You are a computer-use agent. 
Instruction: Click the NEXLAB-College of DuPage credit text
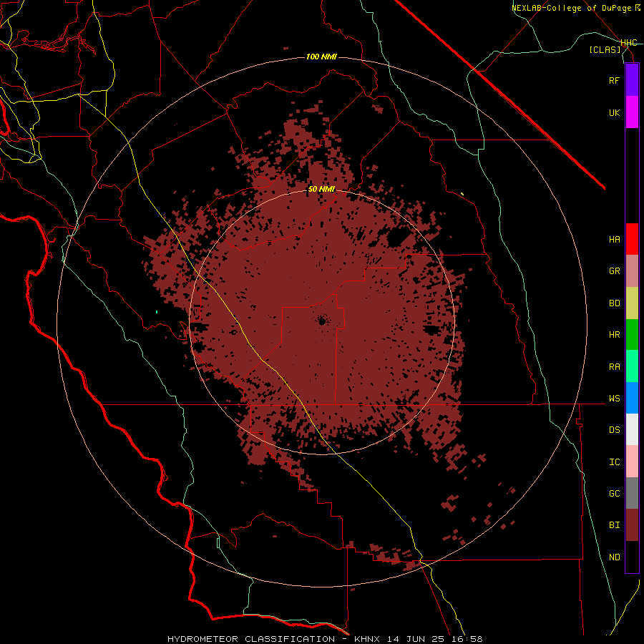pyautogui.click(x=571, y=8)
